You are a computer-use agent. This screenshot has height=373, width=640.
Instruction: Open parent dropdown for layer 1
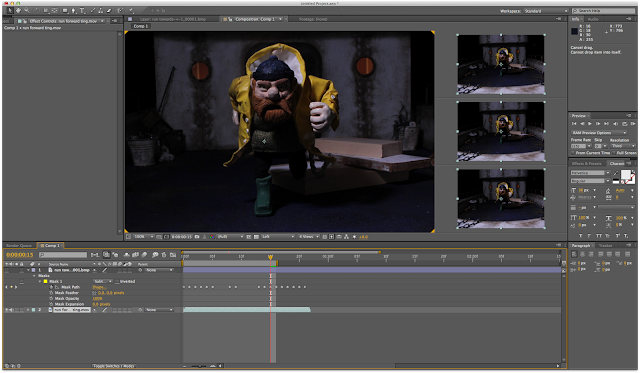[x=159, y=270]
